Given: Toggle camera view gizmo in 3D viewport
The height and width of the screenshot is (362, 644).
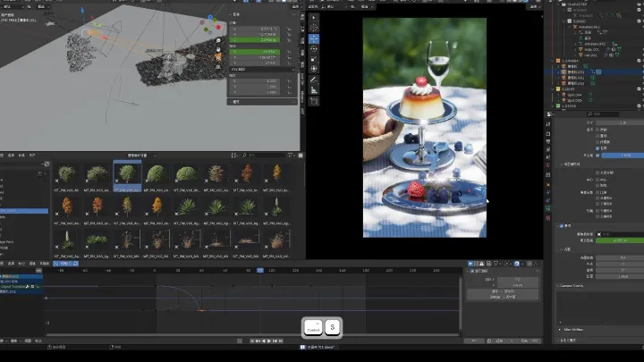Looking at the screenshot, I should (218, 58).
